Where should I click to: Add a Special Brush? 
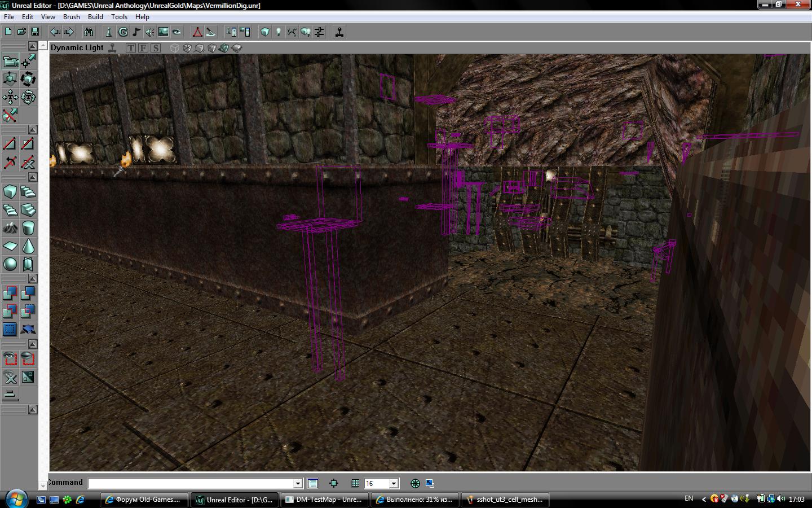(10, 330)
